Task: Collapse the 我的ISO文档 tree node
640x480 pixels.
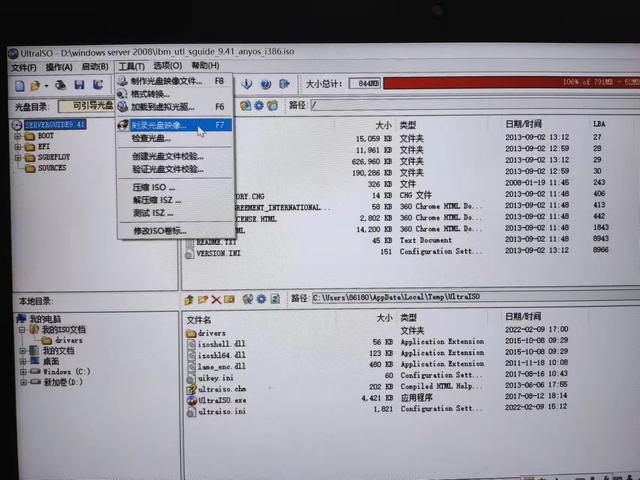Action: point(22,329)
